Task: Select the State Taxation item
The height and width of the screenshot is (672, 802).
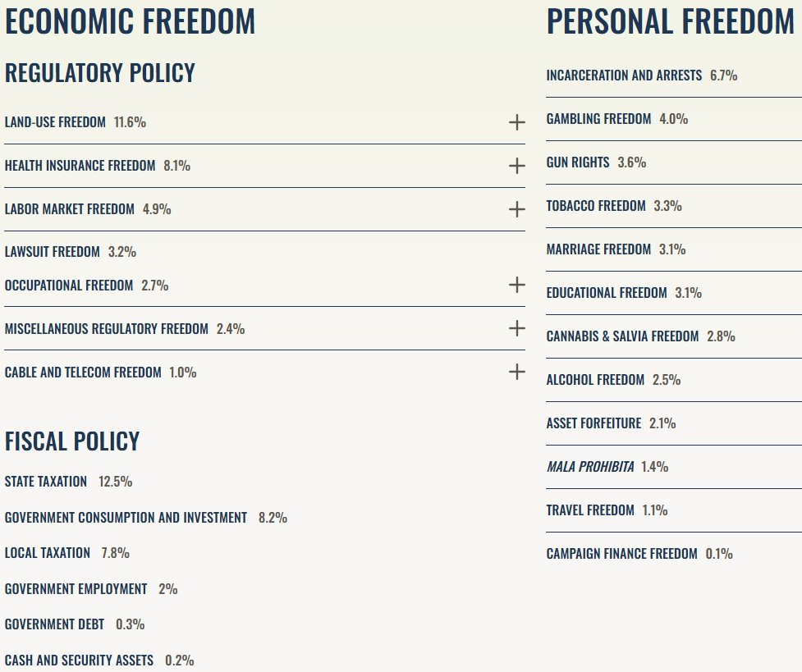Action: [46, 482]
